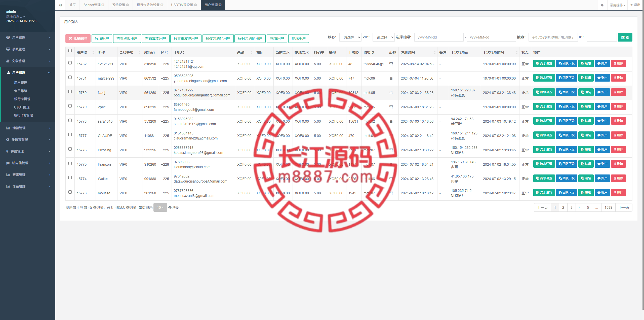The image size is (644, 320).
Task: Check the box for user 15781 marcel999
Action: tap(70, 77)
